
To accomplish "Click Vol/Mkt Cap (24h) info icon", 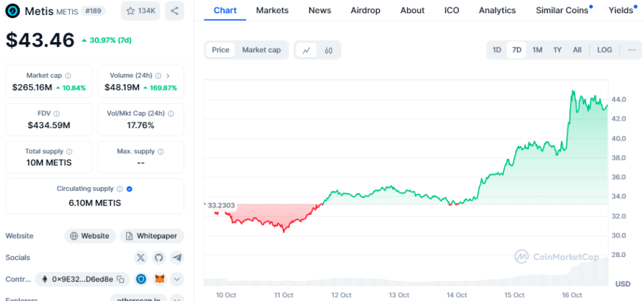I will coord(171,113).
